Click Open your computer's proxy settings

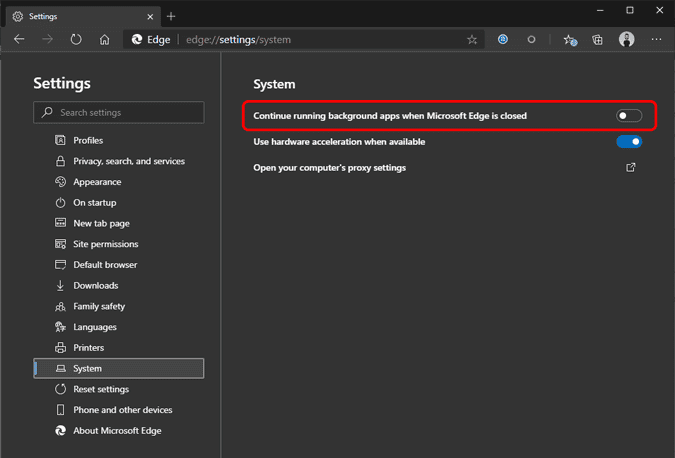329,168
